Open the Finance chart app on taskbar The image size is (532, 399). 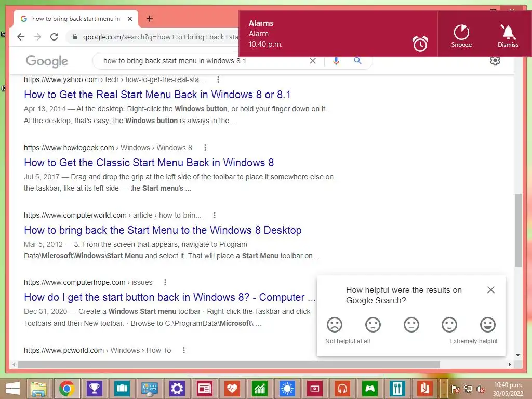coord(260,389)
